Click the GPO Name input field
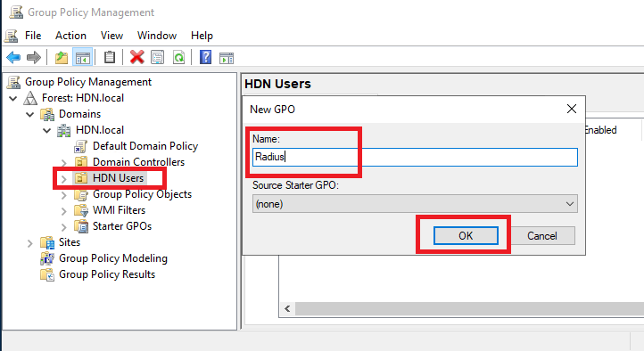This screenshot has height=351, width=644. [415, 157]
